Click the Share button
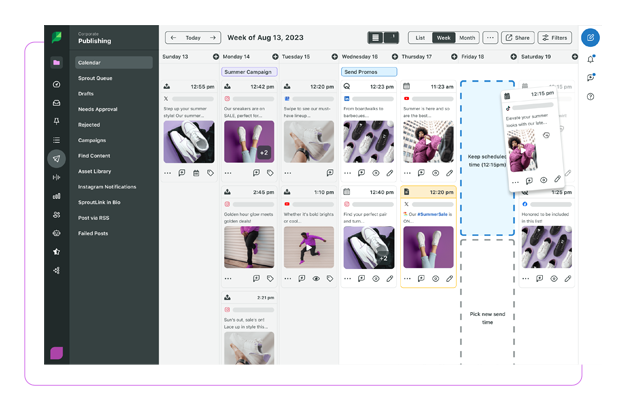 tap(516, 38)
